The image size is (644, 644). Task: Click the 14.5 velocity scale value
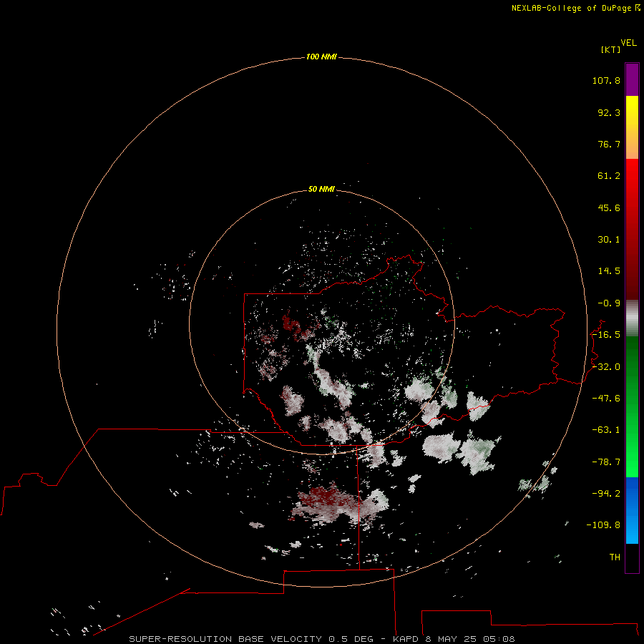coord(609,271)
